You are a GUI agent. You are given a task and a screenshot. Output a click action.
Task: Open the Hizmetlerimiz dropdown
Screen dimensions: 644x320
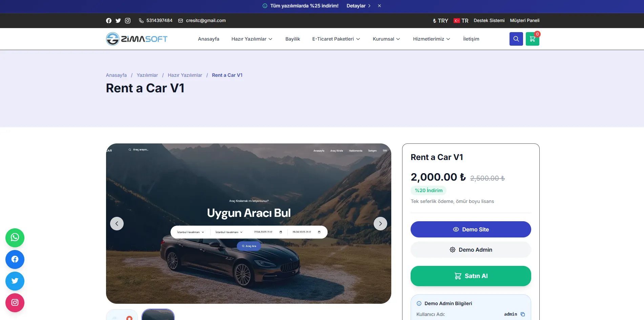[x=431, y=39]
